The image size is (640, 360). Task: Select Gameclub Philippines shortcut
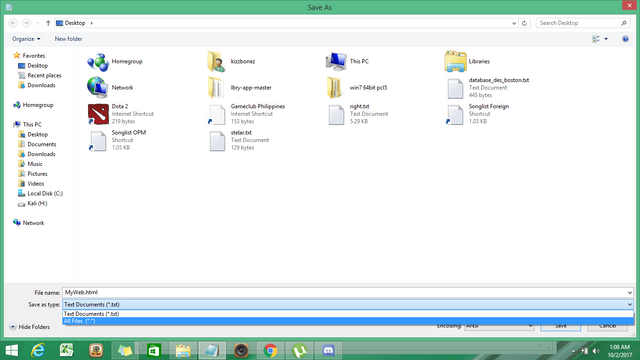247,114
